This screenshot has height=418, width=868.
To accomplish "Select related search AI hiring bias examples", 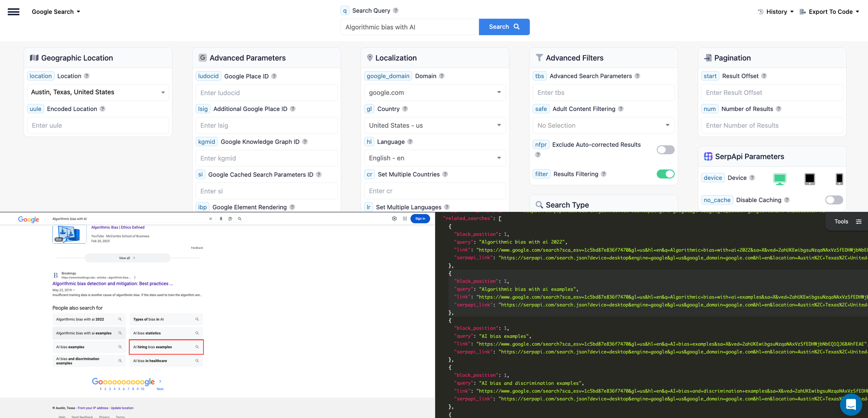I will coord(166,347).
